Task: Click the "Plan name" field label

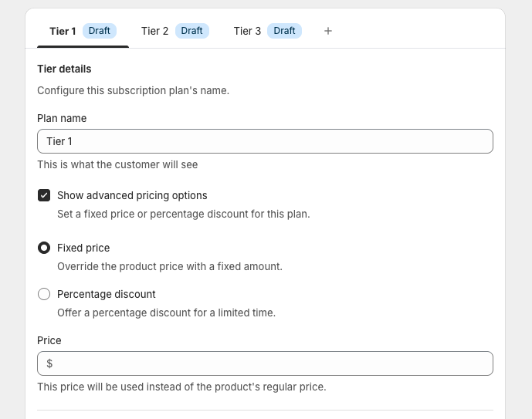Action: [x=62, y=118]
